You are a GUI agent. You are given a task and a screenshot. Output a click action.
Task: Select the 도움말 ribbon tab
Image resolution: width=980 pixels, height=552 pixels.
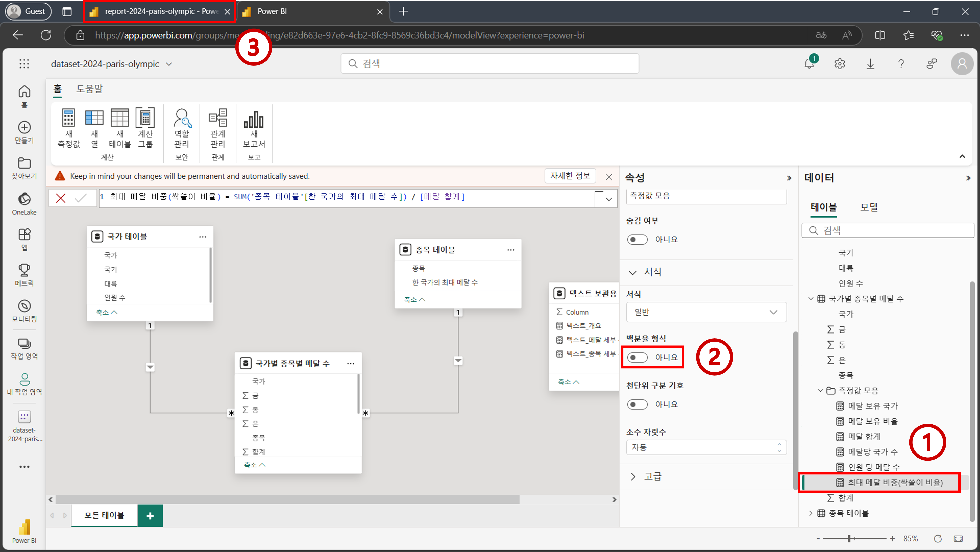click(89, 89)
